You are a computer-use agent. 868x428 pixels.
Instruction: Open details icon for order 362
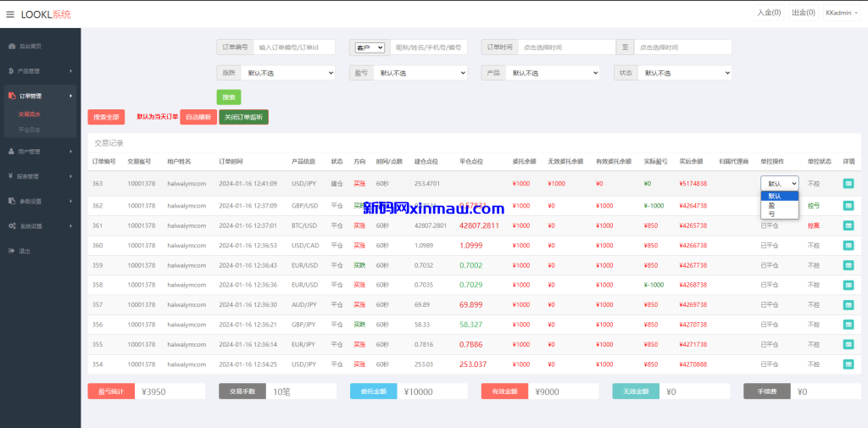[x=848, y=205]
